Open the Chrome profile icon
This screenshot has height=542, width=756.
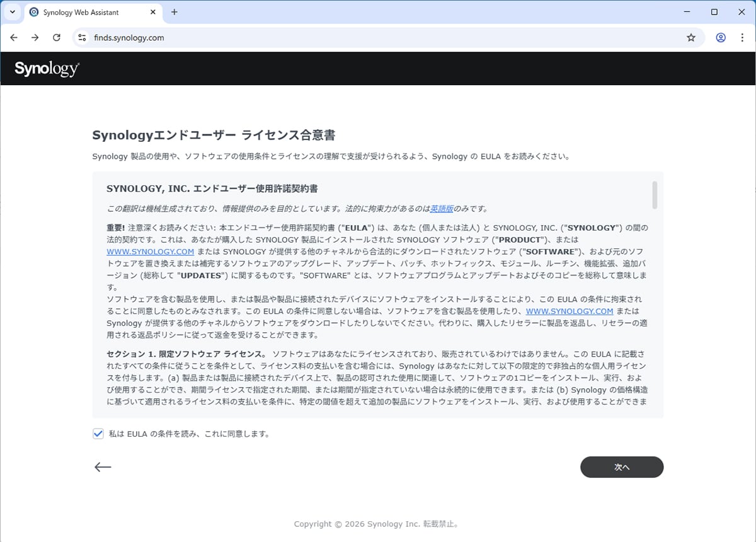[x=721, y=38]
